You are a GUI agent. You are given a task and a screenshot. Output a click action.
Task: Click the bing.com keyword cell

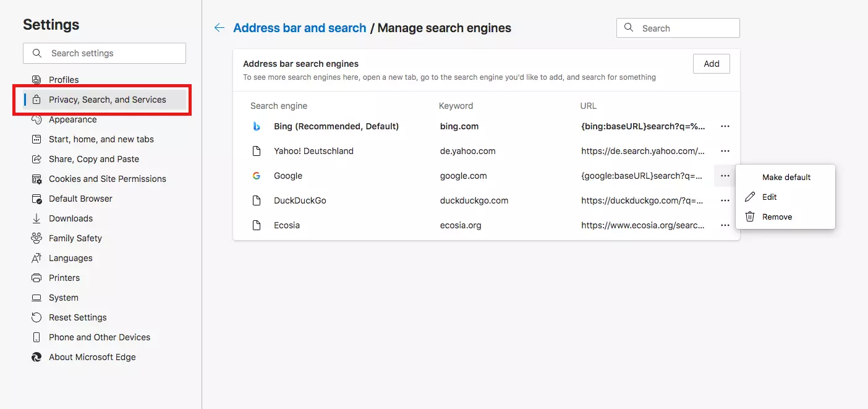pos(459,126)
